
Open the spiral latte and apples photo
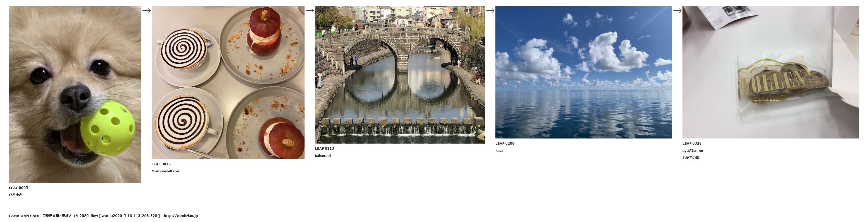[228, 83]
